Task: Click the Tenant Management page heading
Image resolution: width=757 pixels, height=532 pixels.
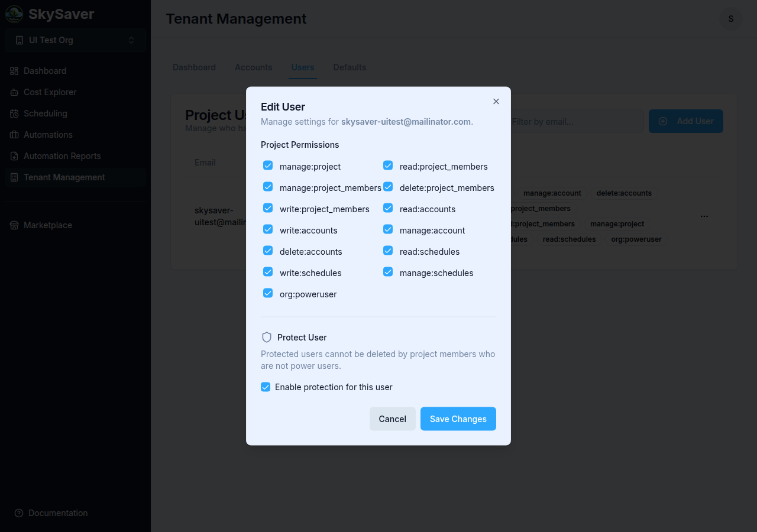Action: tap(237, 19)
